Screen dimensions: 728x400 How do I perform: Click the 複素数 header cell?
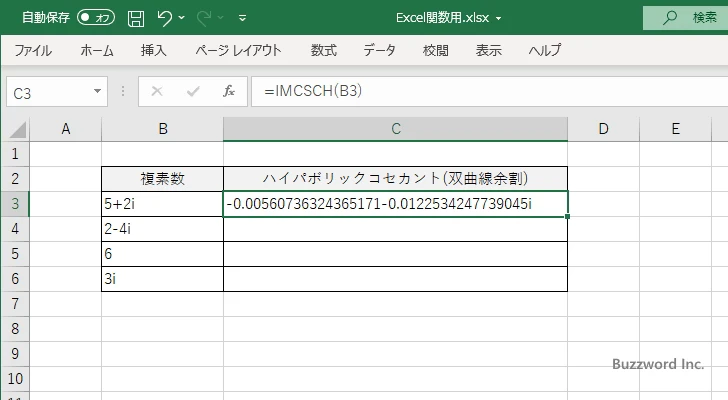[x=162, y=179]
